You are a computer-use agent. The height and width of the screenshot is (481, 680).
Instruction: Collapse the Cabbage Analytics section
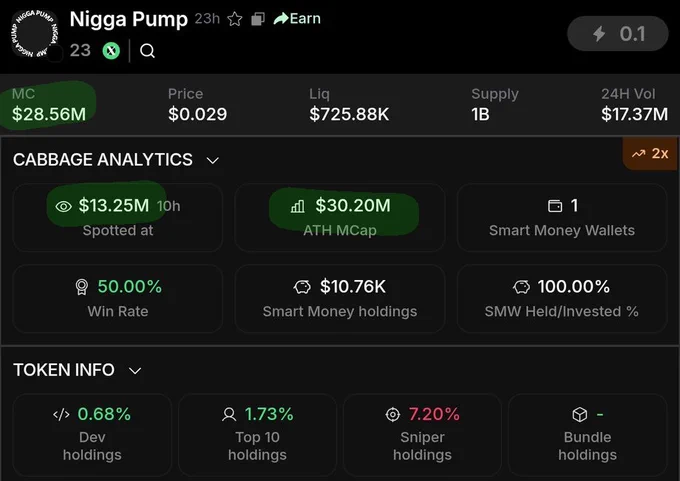[x=212, y=160]
